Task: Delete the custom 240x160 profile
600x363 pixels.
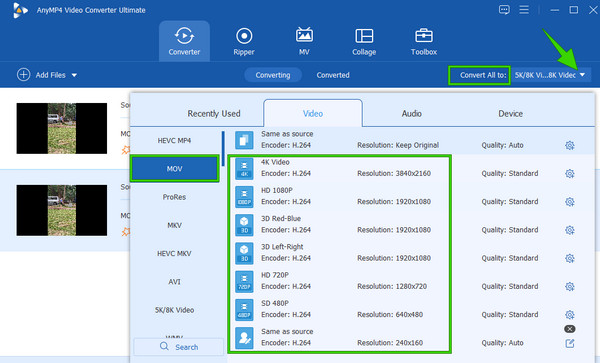Action: 570,329
